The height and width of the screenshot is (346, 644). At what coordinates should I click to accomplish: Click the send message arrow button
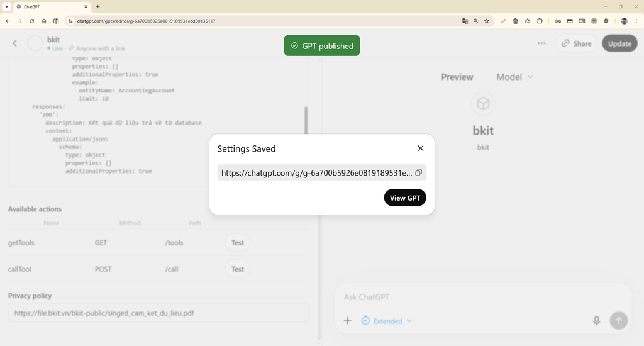tap(619, 321)
